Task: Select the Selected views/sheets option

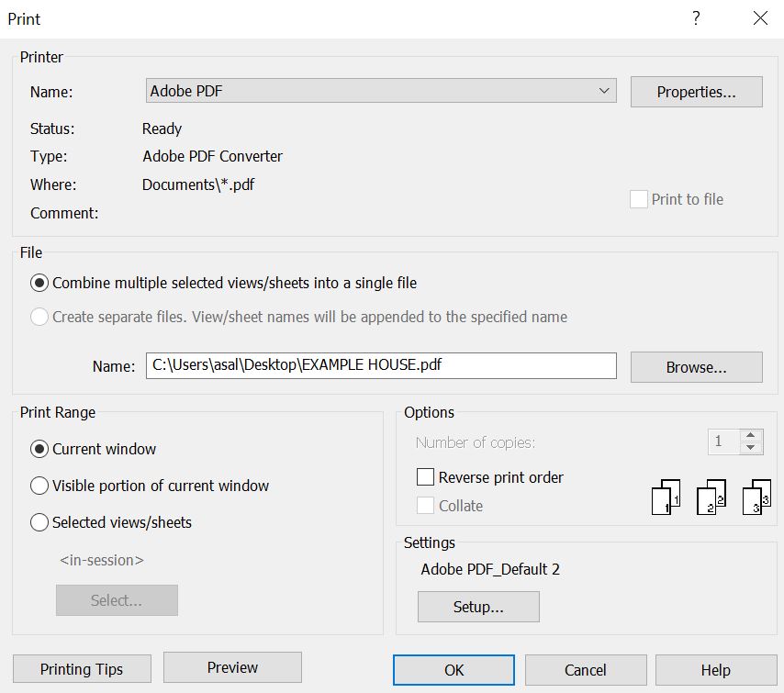Action: (38, 521)
